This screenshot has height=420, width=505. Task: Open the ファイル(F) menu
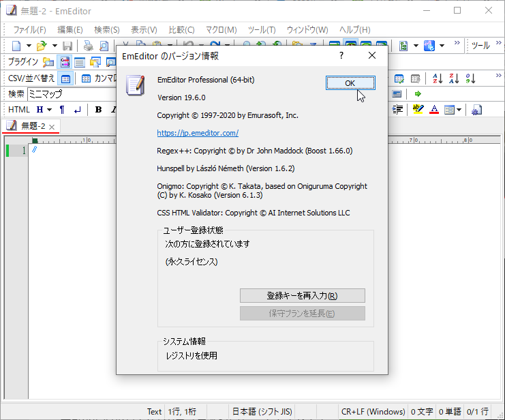coord(29,30)
